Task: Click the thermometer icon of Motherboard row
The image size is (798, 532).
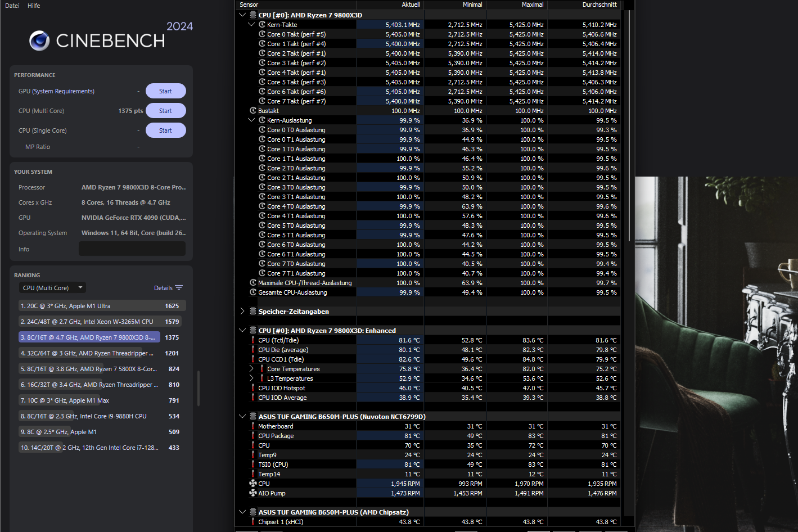Action: coord(253,426)
